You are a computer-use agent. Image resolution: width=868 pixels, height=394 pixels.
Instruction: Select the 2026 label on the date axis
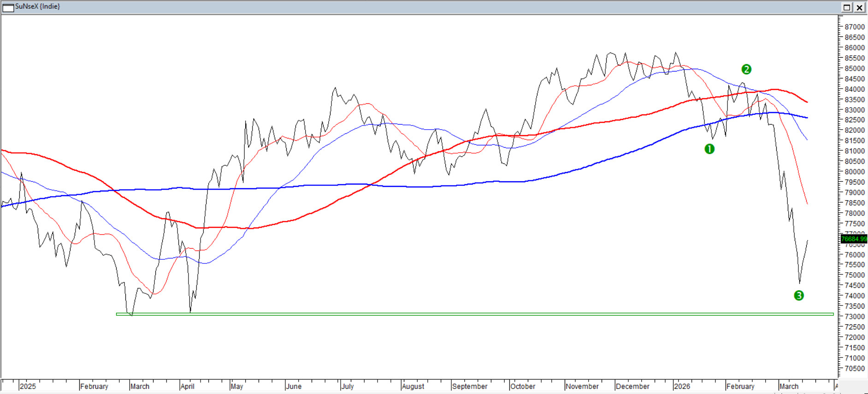pos(682,386)
